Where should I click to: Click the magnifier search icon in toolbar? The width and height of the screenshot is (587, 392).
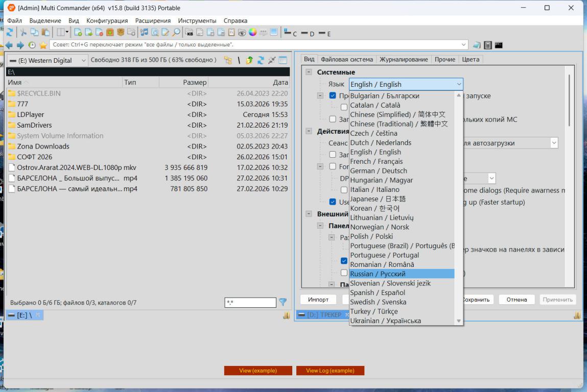[x=176, y=32]
